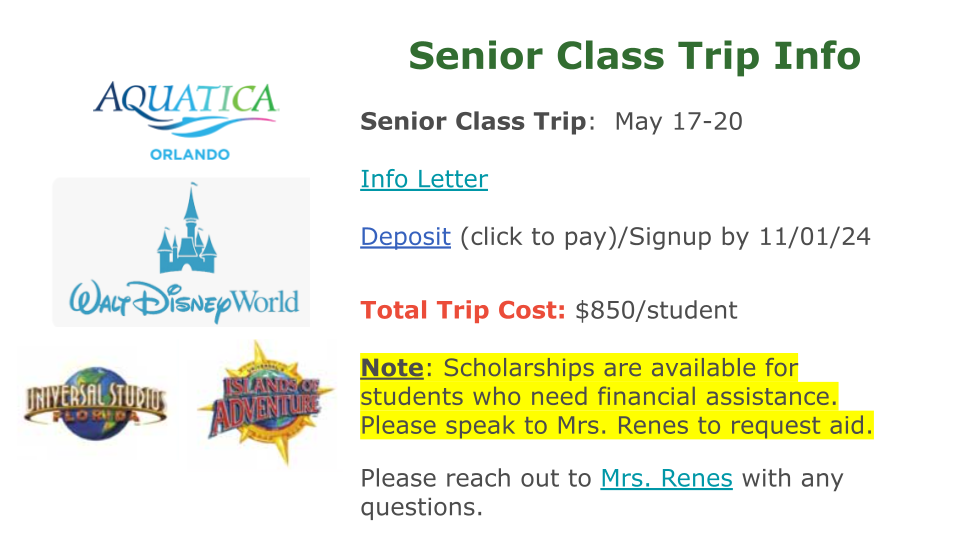This screenshot has width=960, height=540.
Task: Click the Universal Studios Florida logo
Action: tap(96, 399)
